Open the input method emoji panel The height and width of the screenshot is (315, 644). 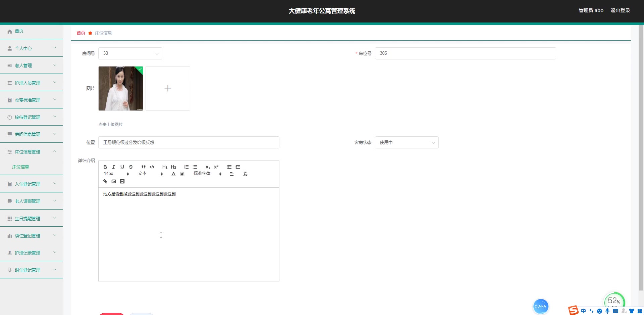(599, 311)
